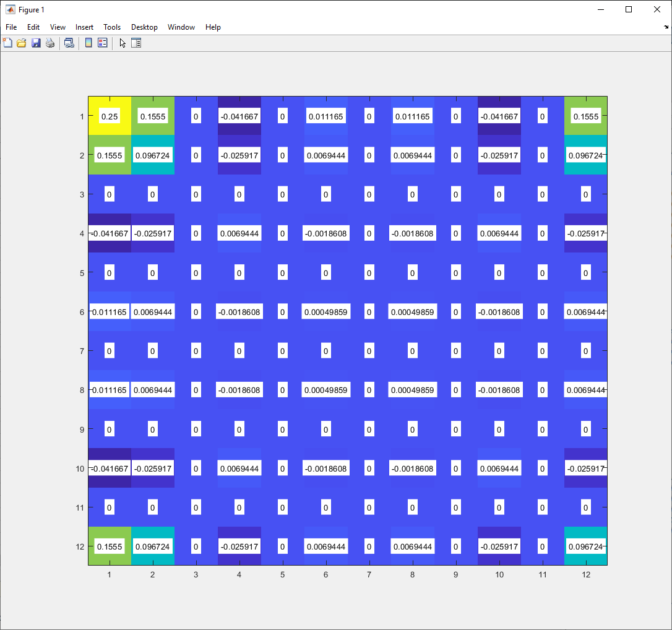Click the Figure 1 title text
672x630 pixels.
(x=32, y=9)
